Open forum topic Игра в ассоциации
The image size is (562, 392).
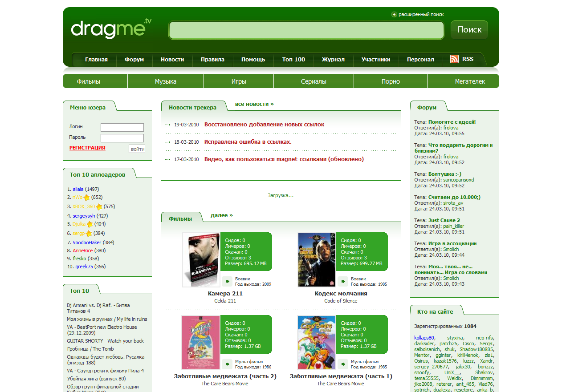(452, 243)
